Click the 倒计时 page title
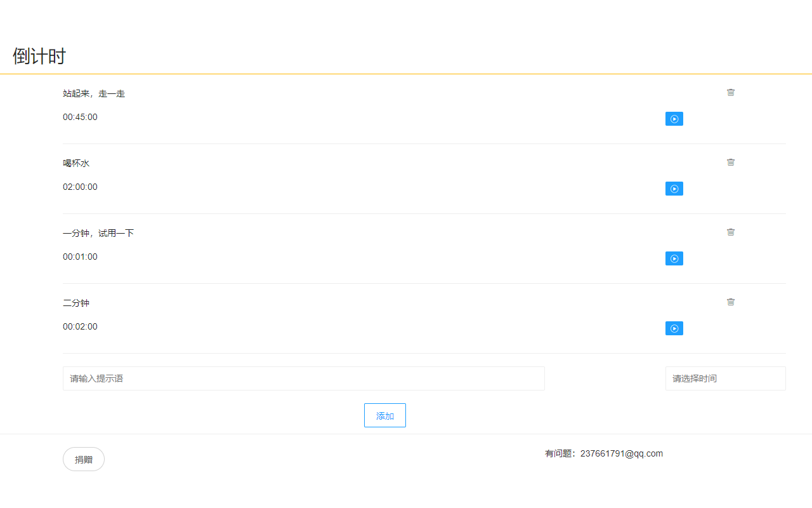 click(x=39, y=56)
